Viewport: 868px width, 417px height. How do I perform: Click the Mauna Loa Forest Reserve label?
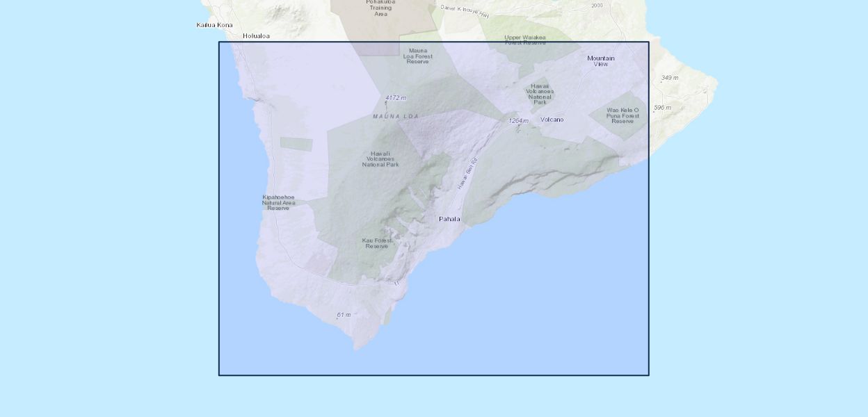417,56
